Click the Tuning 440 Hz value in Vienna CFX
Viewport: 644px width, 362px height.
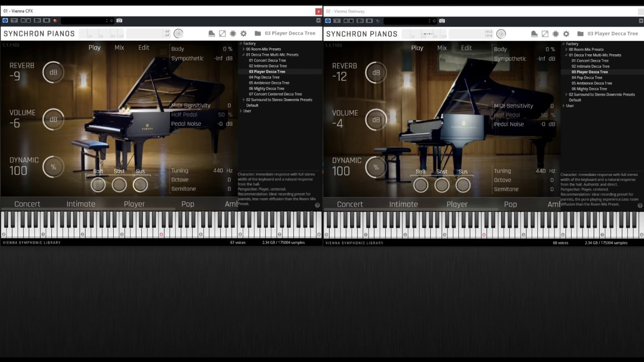coord(222,170)
